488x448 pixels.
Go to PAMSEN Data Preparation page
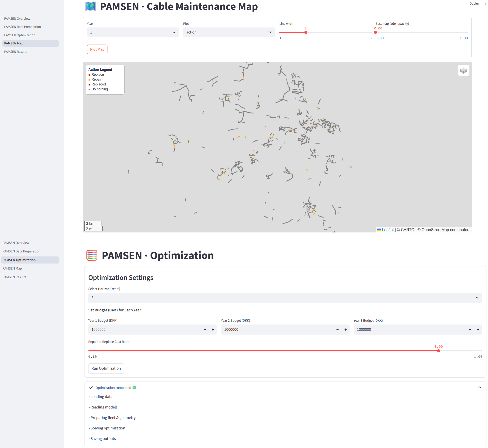click(x=22, y=27)
